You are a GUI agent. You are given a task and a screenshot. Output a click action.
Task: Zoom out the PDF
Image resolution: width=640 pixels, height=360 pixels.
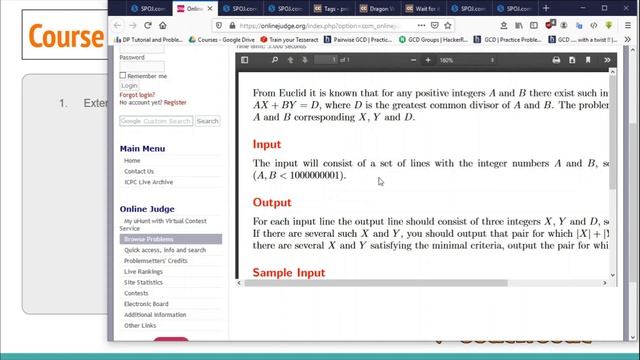[x=413, y=60]
